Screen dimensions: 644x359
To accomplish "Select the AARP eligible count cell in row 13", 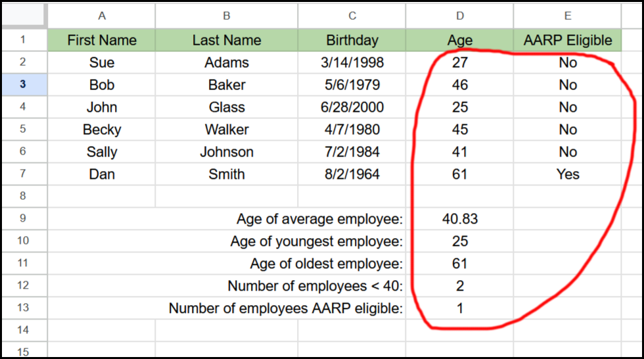I will pos(459,308).
